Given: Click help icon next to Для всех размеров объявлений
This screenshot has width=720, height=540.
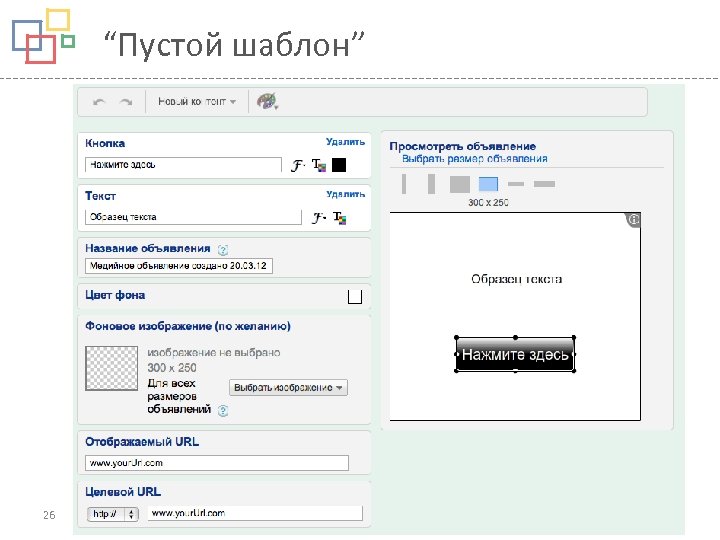Looking at the screenshot, I should pyautogui.click(x=223, y=410).
